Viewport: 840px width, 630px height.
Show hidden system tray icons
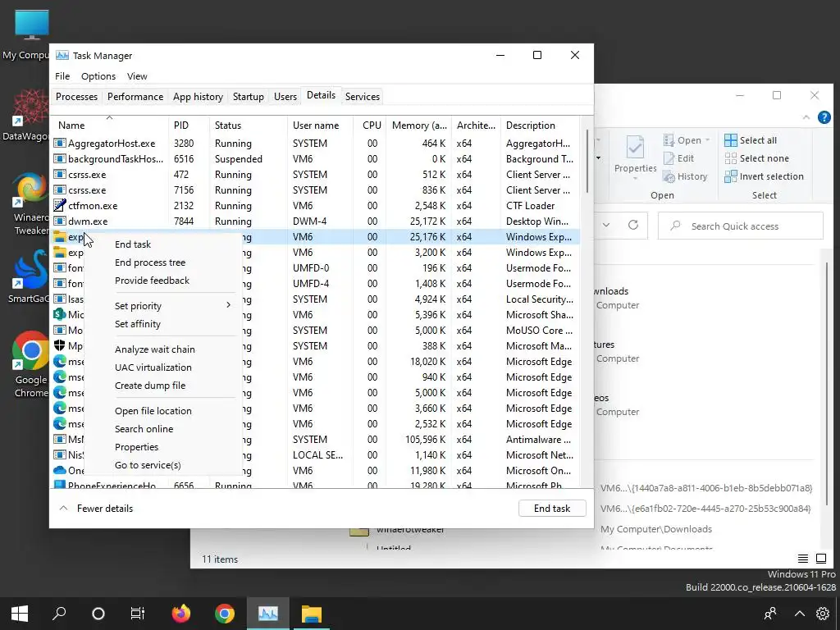[799, 614]
